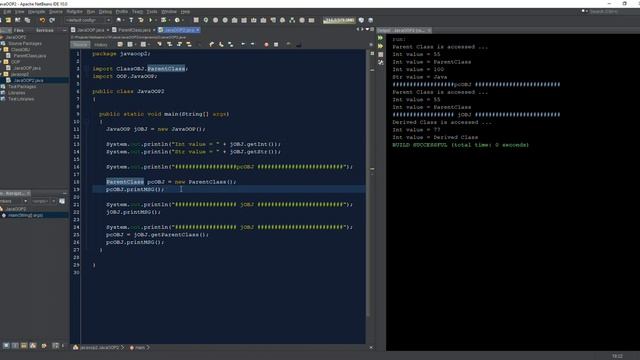Screen dimensions: 640x360
Task: Toggle the first Navigator filter button at the bottom
Action: pos(6,346)
